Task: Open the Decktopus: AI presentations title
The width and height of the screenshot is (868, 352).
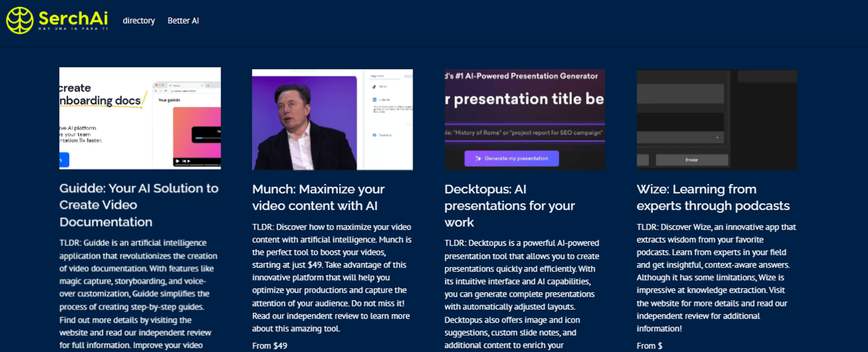Action: tap(510, 206)
